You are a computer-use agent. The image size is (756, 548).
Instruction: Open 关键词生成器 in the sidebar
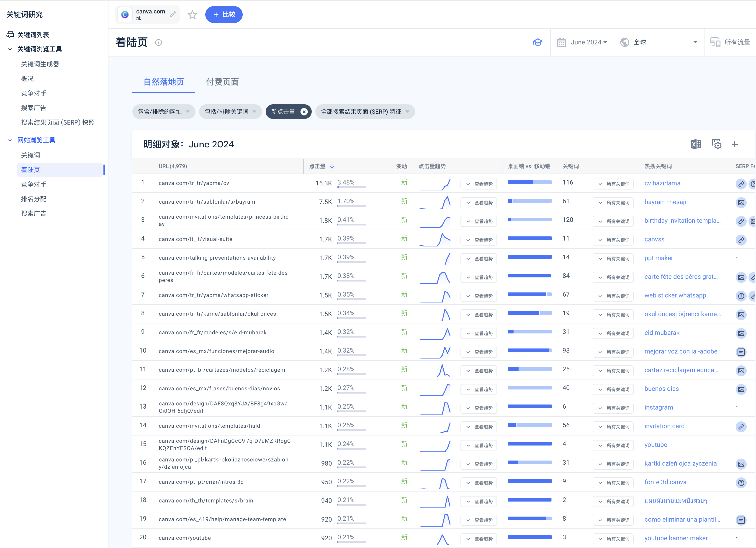click(40, 64)
